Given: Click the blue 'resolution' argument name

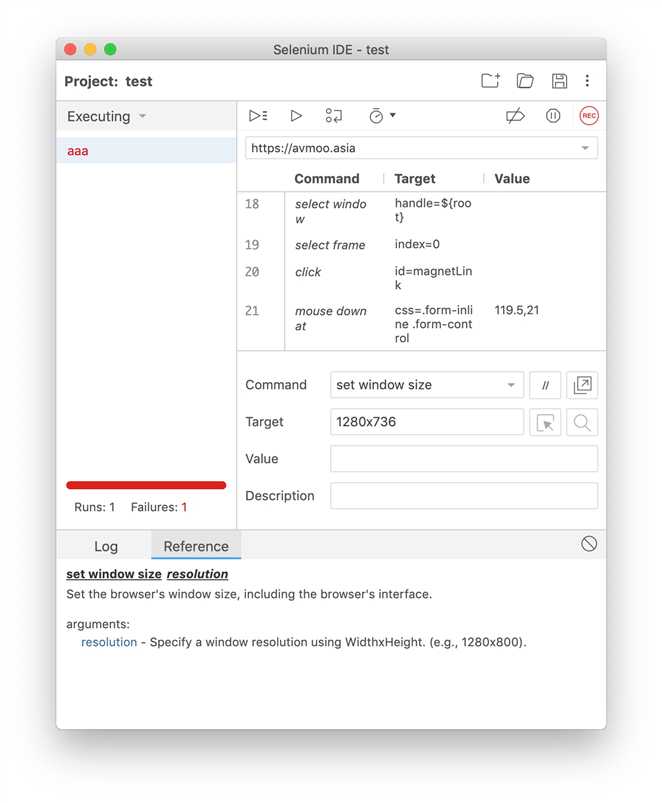Looking at the screenshot, I should click(109, 642).
